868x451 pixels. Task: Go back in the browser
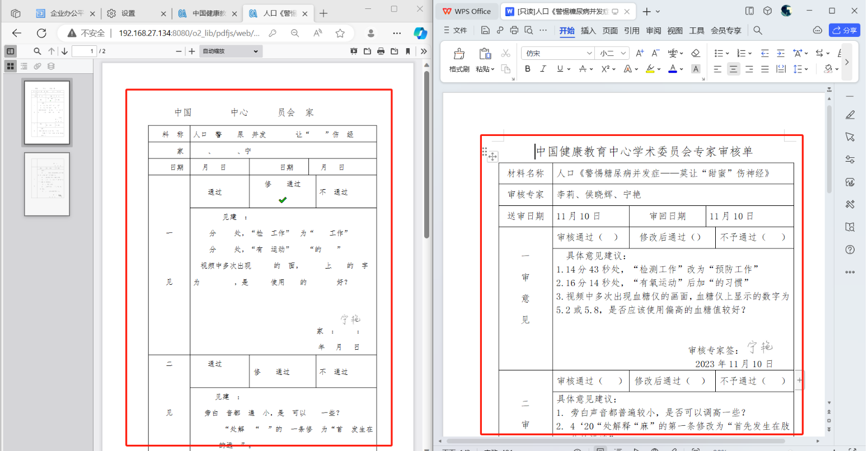16,34
